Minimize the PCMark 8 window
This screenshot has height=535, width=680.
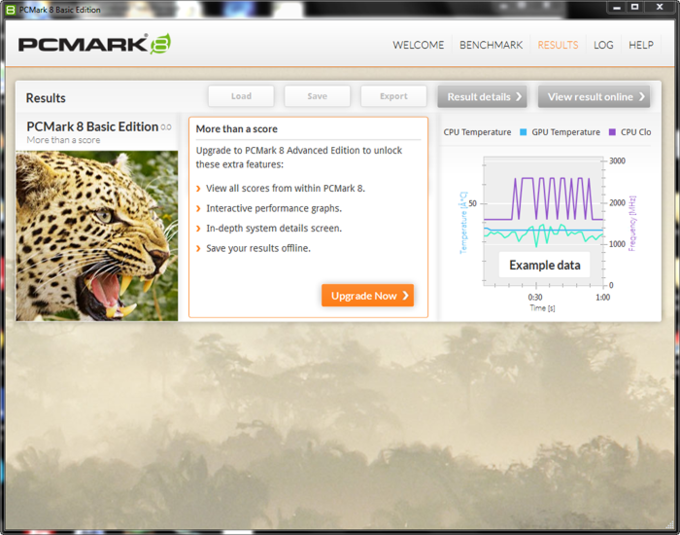coord(617,7)
